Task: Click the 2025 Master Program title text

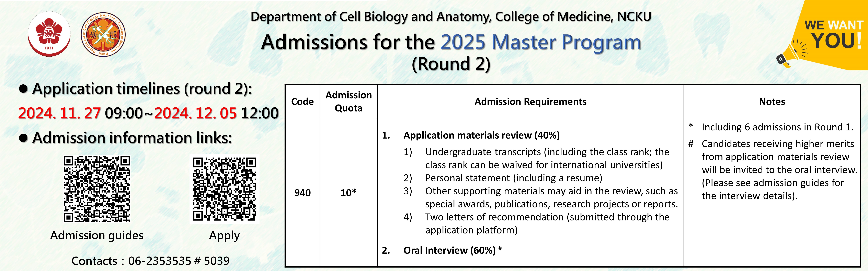Action: pyautogui.click(x=541, y=43)
